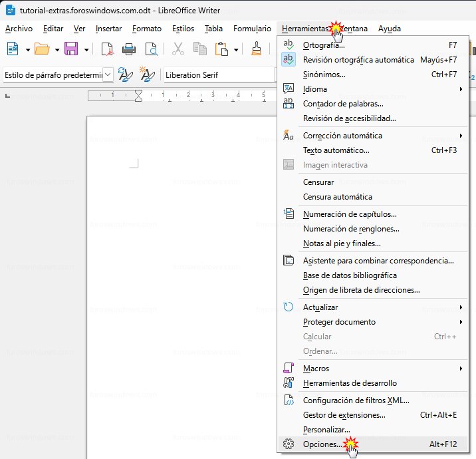Toggle Revisión ortográfica automática
The image size is (476, 459).
tap(372, 60)
